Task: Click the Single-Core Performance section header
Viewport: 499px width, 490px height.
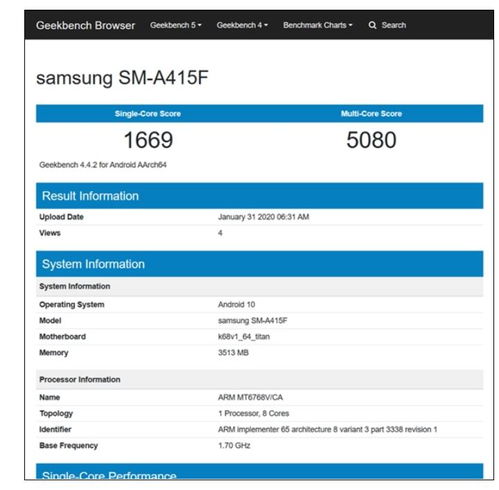Action: click(x=259, y=471)
